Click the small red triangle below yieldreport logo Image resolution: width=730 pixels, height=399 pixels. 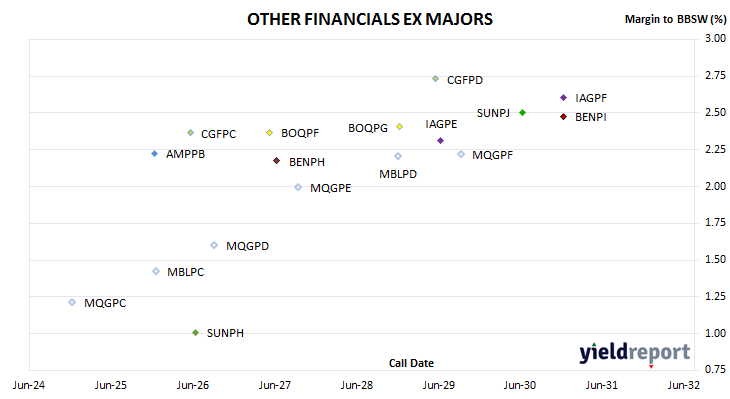coord(651,367)
